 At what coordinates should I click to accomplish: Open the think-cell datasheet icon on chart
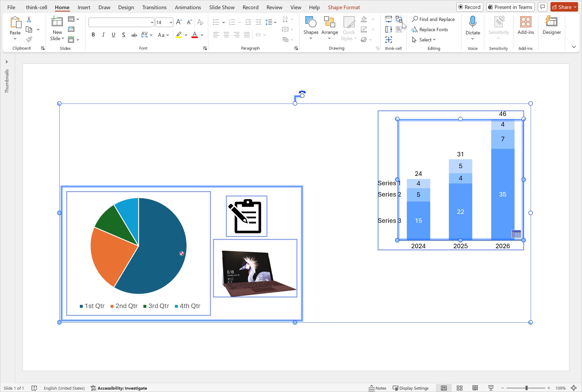[x=516, y=234]
